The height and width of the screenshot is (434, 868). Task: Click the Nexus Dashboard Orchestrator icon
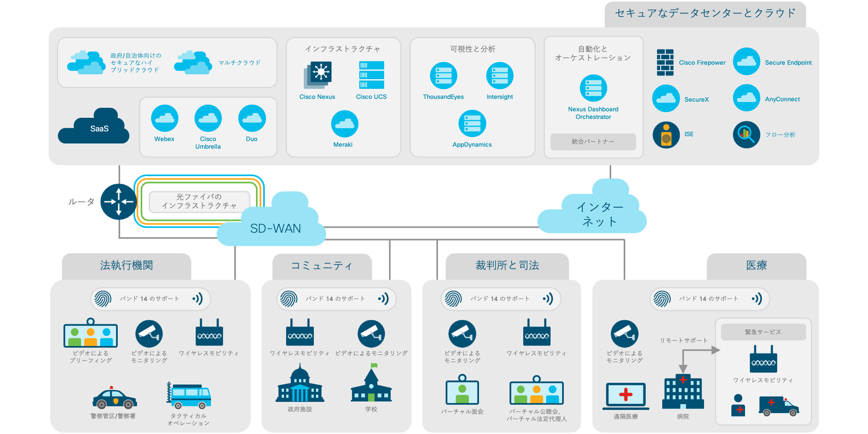[593, 88]
